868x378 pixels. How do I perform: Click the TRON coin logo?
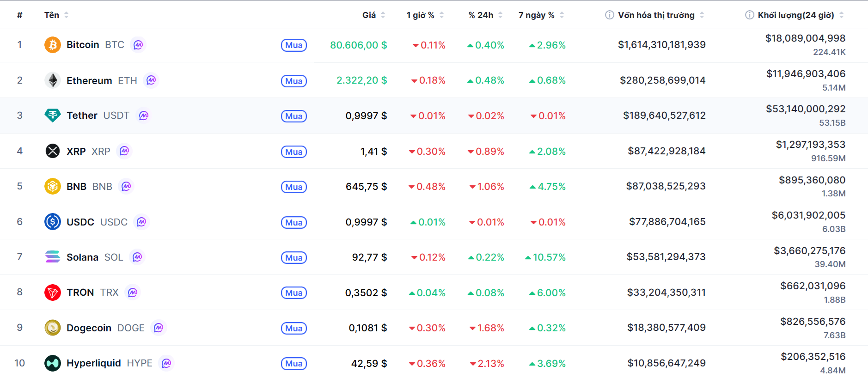[53, 293]
